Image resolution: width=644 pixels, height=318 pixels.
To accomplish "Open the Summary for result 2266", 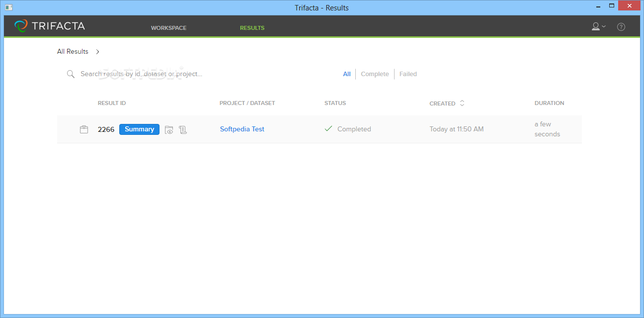I will coord(139,129).
